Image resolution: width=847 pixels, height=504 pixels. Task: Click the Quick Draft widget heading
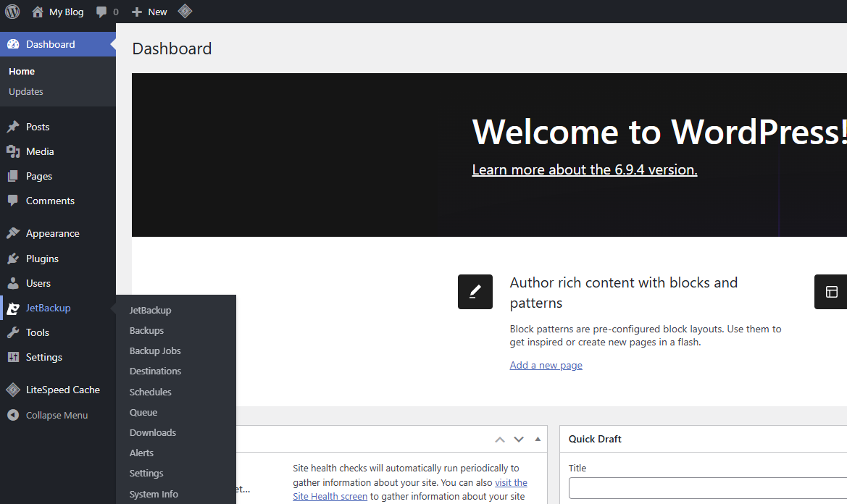[595, 440]
